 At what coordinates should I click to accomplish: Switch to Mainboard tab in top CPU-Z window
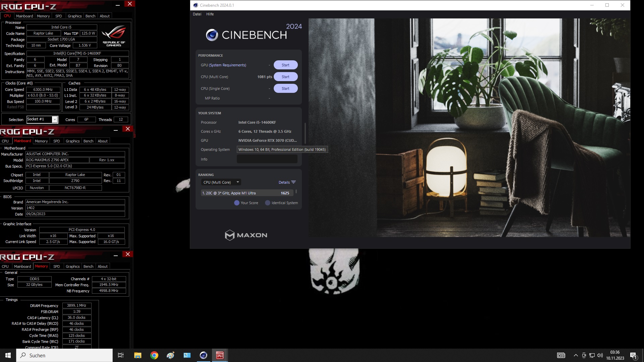(x=24, y=16)
